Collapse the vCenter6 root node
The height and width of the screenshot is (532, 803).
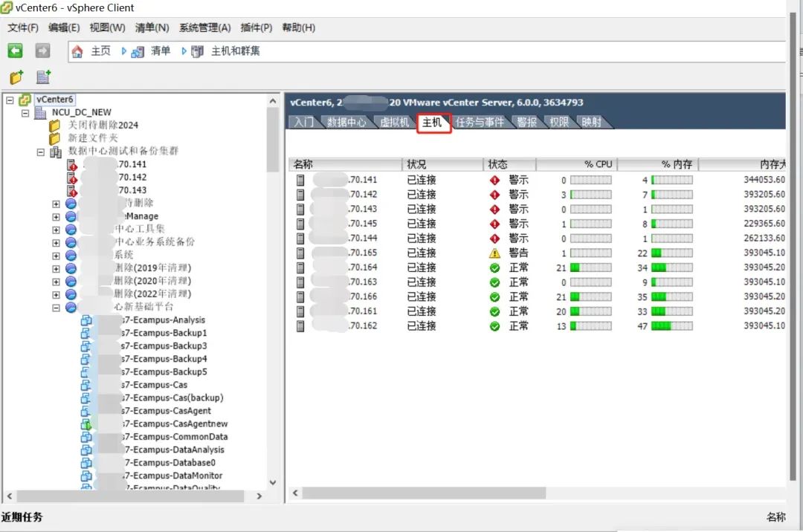10,100
